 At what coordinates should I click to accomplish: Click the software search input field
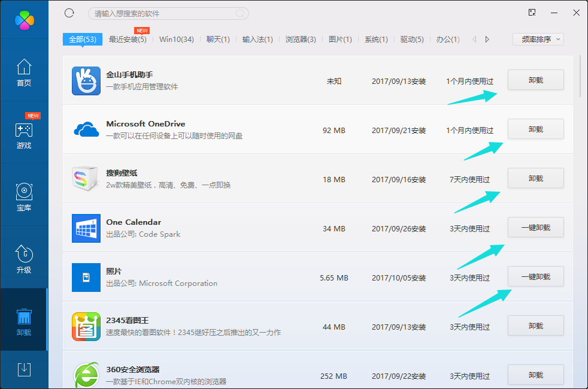[x=168, y=13]
